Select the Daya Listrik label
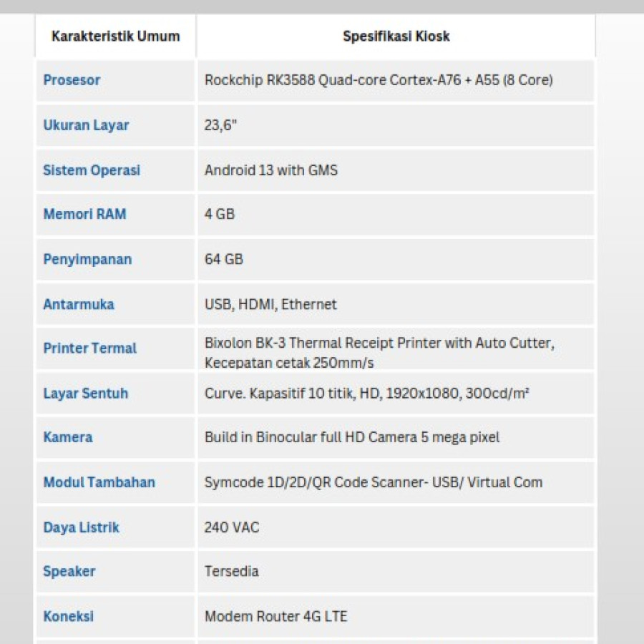Viewport: 644px width, 644px height. 82,527
